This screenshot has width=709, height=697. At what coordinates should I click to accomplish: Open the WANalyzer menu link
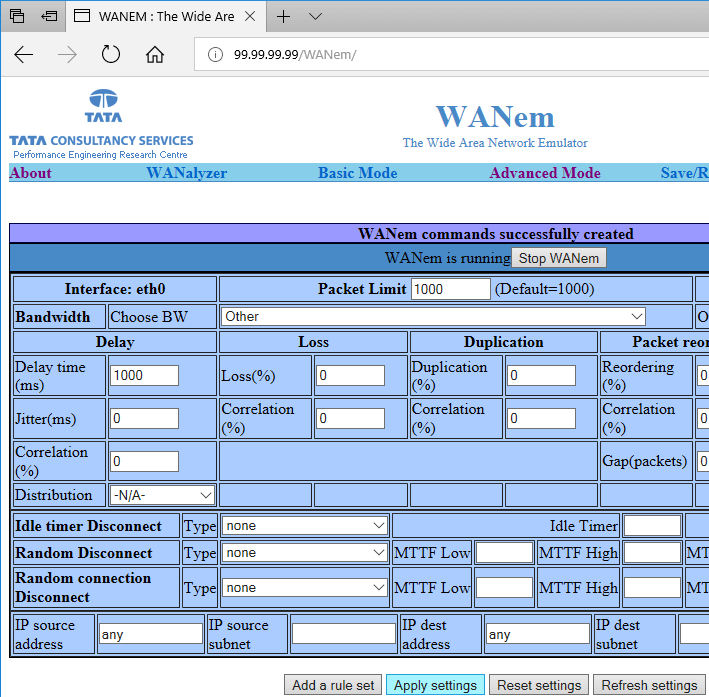click(187, 173)
